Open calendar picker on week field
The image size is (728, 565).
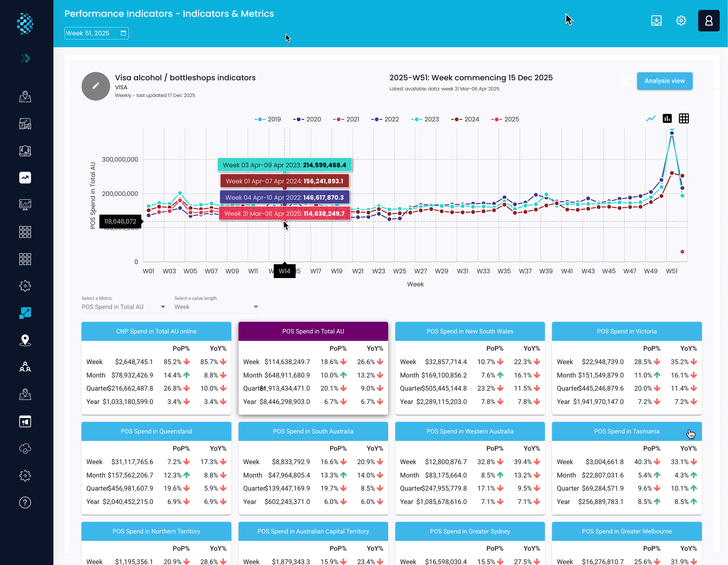[x=123, y=33]
